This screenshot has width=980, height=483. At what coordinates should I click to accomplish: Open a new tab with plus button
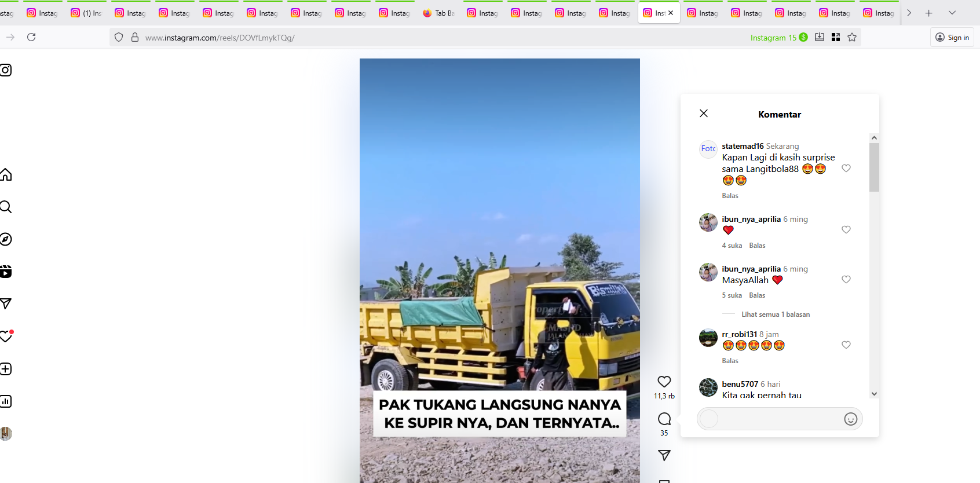click(x=929, y=13)
